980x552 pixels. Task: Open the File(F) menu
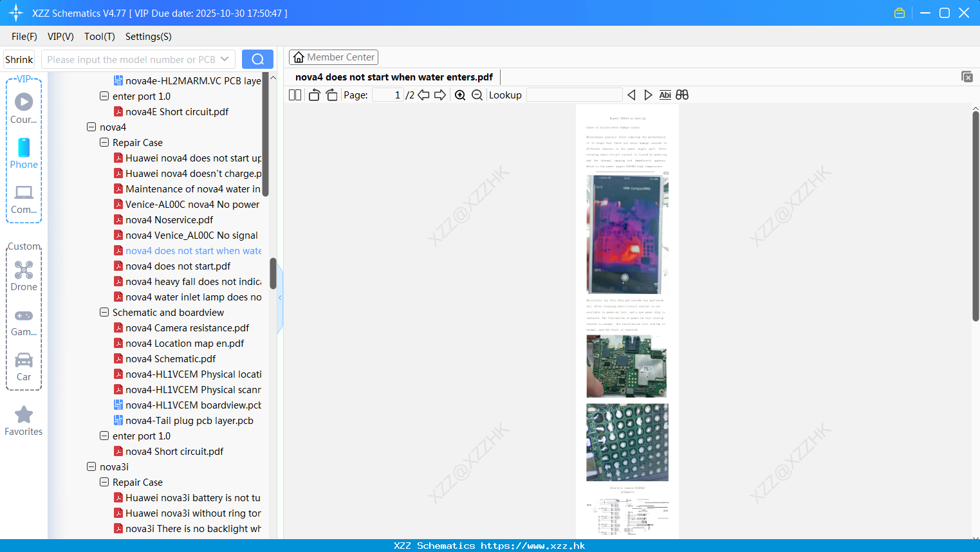coord(24,37)
